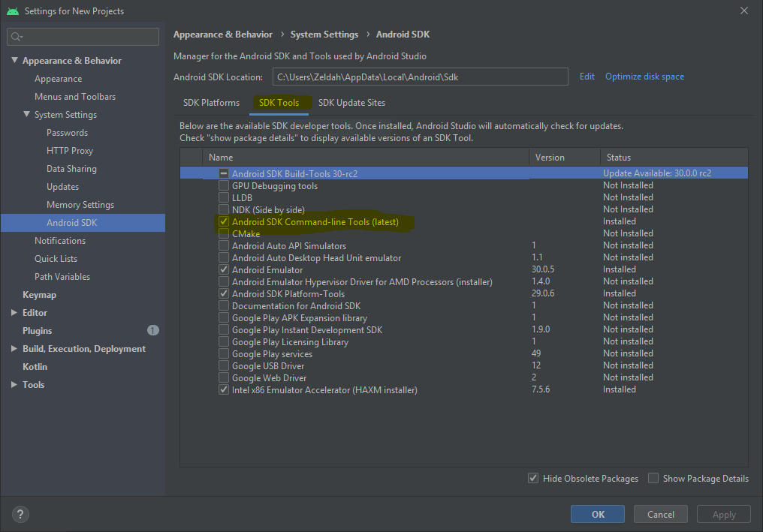Viewport: 763px width, 532px height.
Task: Open Memory Settings page
Action: [80, 205]
